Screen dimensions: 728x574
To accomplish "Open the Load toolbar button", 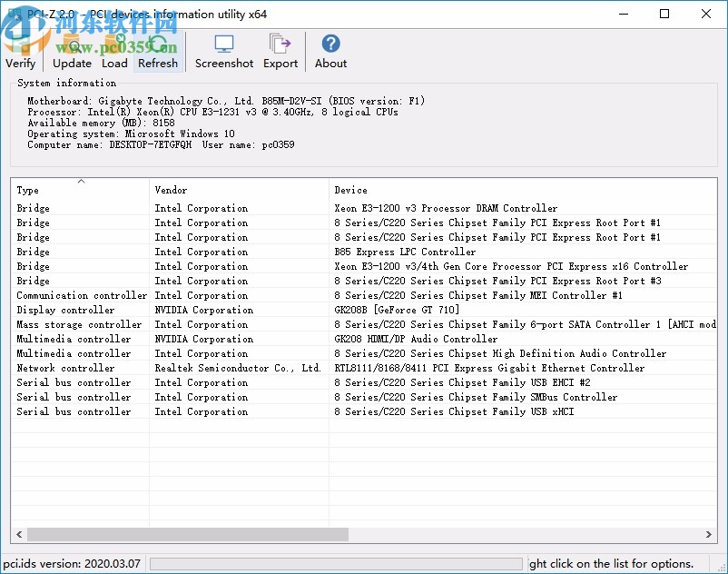I will [x=114, y=52].
